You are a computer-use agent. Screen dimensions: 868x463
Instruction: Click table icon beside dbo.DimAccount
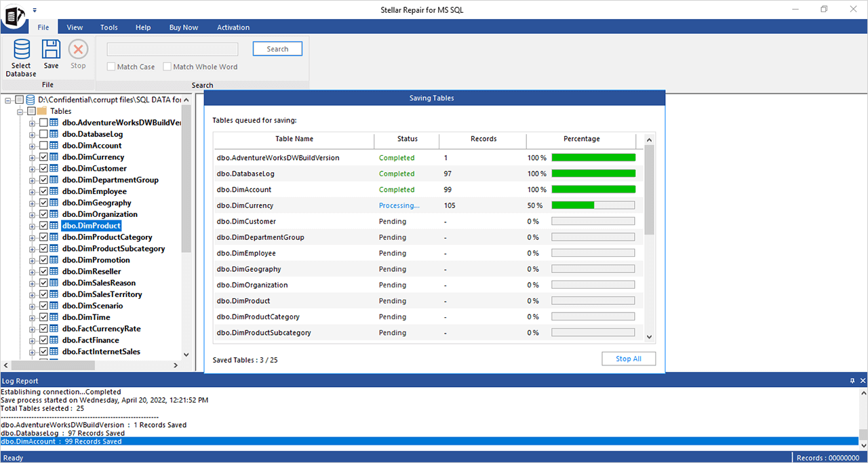click(54, 146)
